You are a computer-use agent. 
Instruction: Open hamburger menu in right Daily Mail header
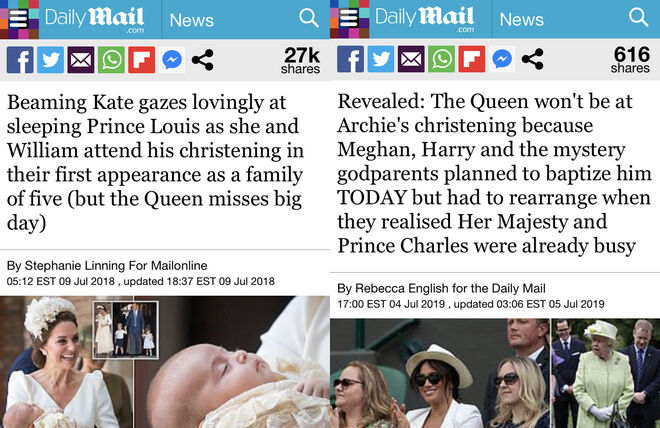(x=349, y=19)
